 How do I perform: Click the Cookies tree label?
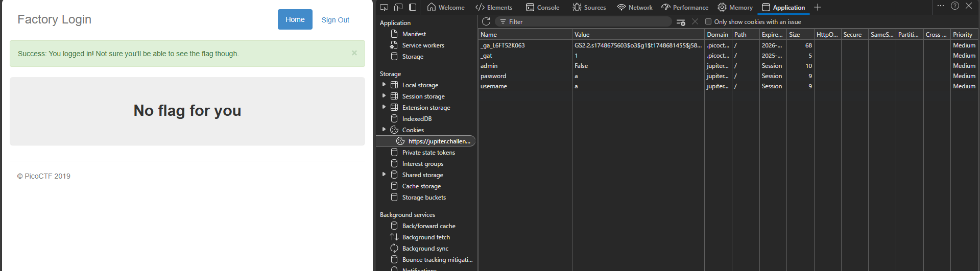point(413,130)
